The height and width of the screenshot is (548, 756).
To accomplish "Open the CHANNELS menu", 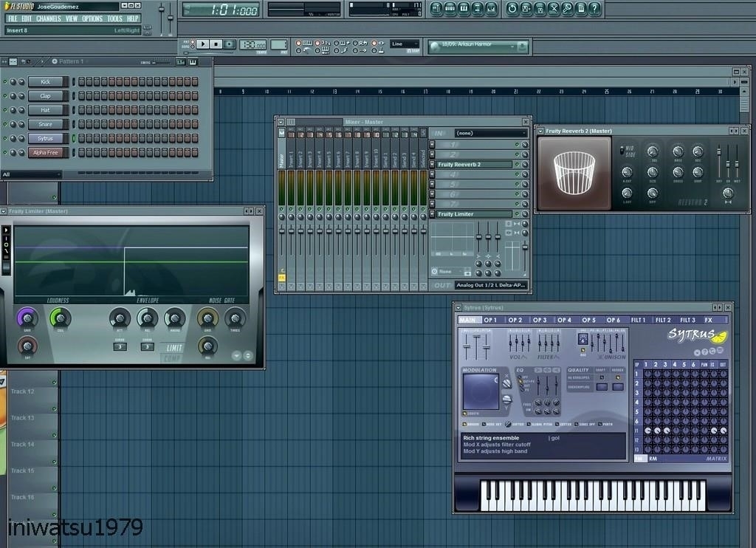I will tap(49, 18).
